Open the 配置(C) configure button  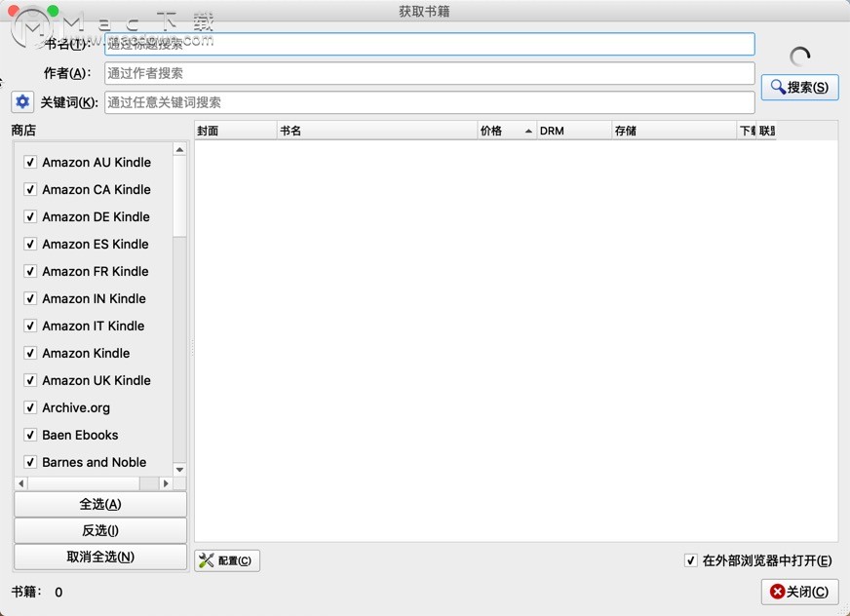pyautogui.click(x=227, y=560)
